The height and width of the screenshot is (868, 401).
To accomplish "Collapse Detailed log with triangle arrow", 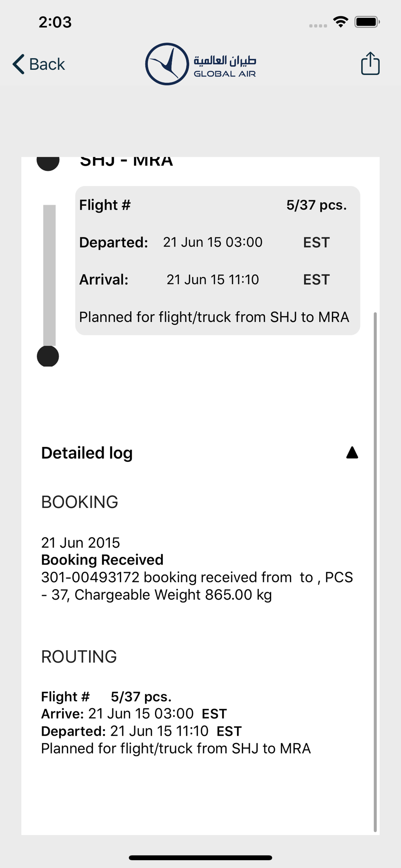I will click(x=352, y=453).
